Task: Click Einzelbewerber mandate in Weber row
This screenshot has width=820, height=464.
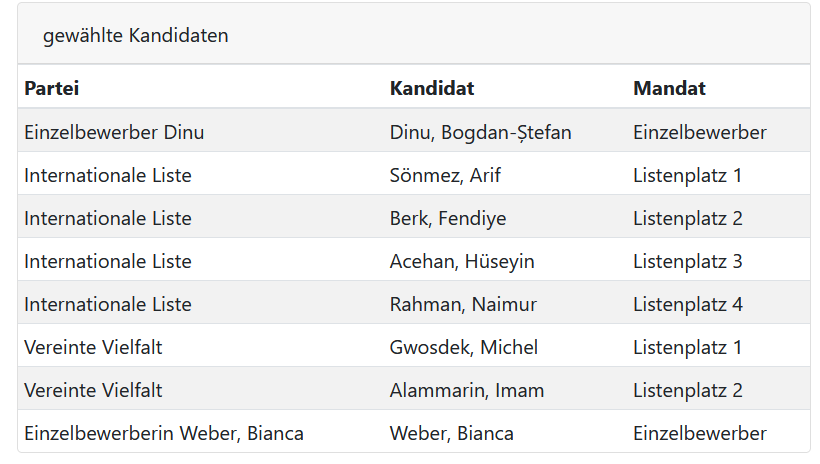Action: pos(700,433)
